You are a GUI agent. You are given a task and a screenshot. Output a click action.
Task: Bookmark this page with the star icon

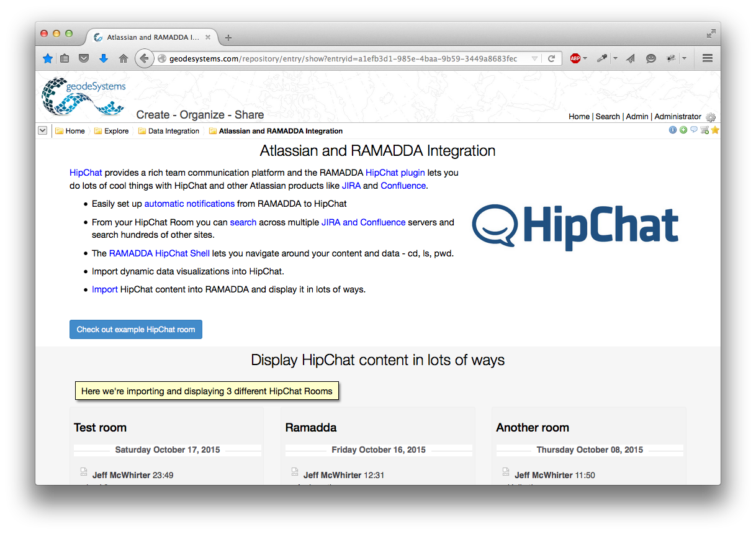pos(48,58)
